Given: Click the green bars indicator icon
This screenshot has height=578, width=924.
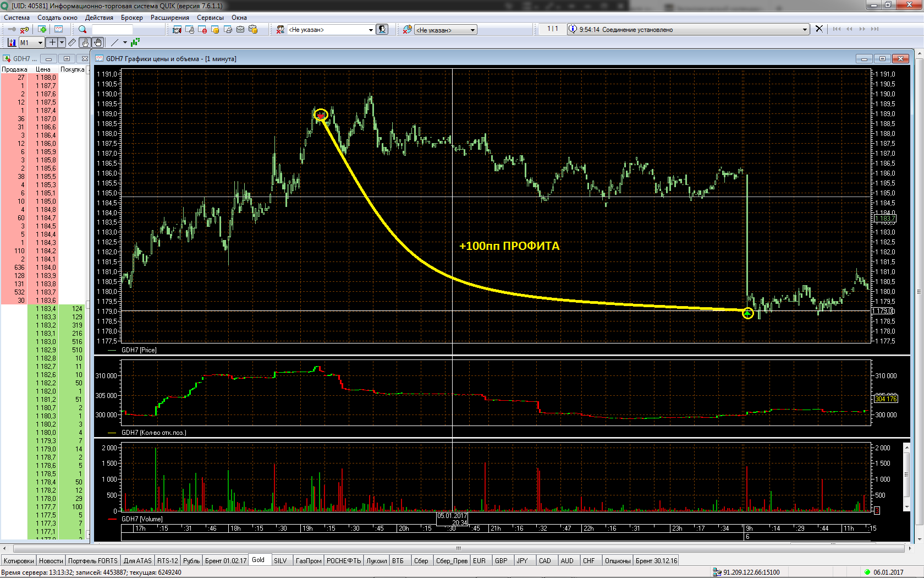Looking at the screenshot, I should click(135, 42).
